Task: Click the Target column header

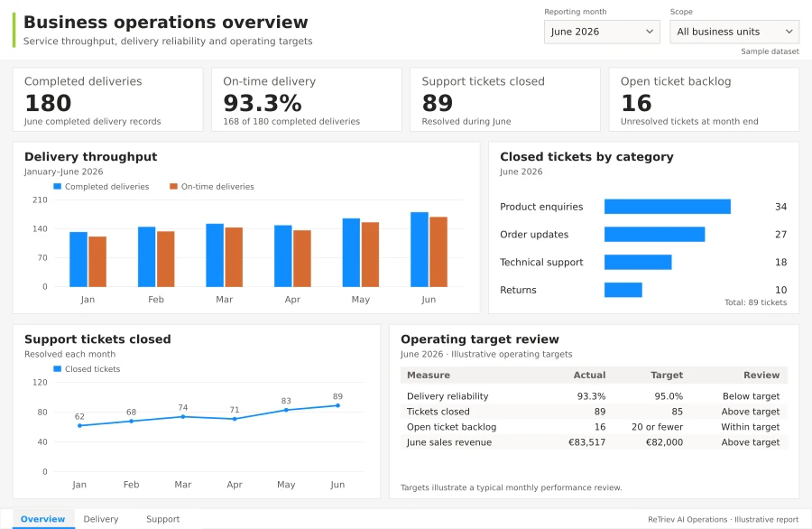Action: click(667, 376)
